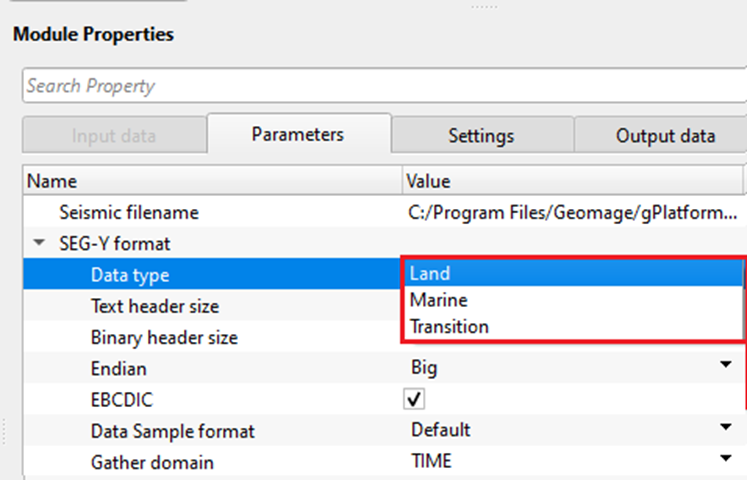Open the Data Sample format dropdown arrow

[x=726, y=429]
